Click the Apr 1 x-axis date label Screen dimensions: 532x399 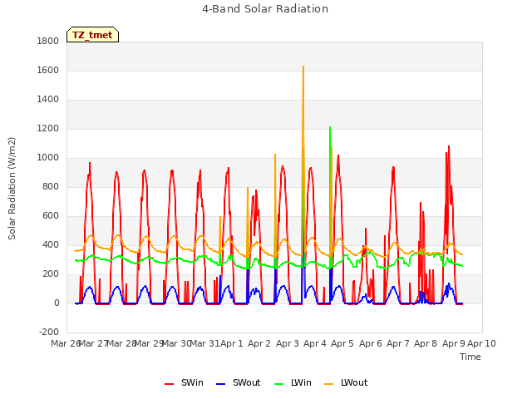232,343
